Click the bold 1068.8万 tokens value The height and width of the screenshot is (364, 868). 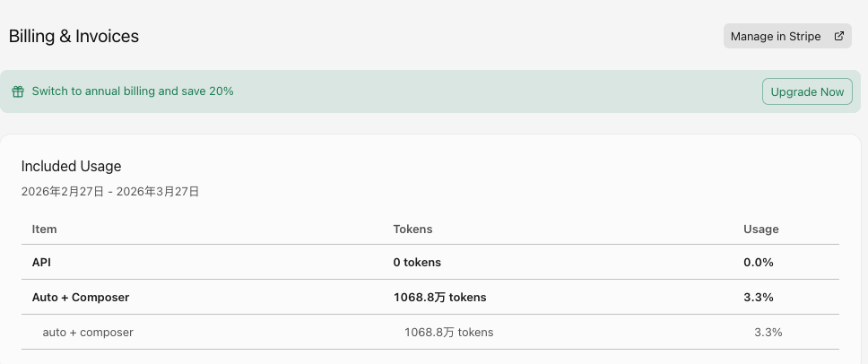[x=439, y=297]
